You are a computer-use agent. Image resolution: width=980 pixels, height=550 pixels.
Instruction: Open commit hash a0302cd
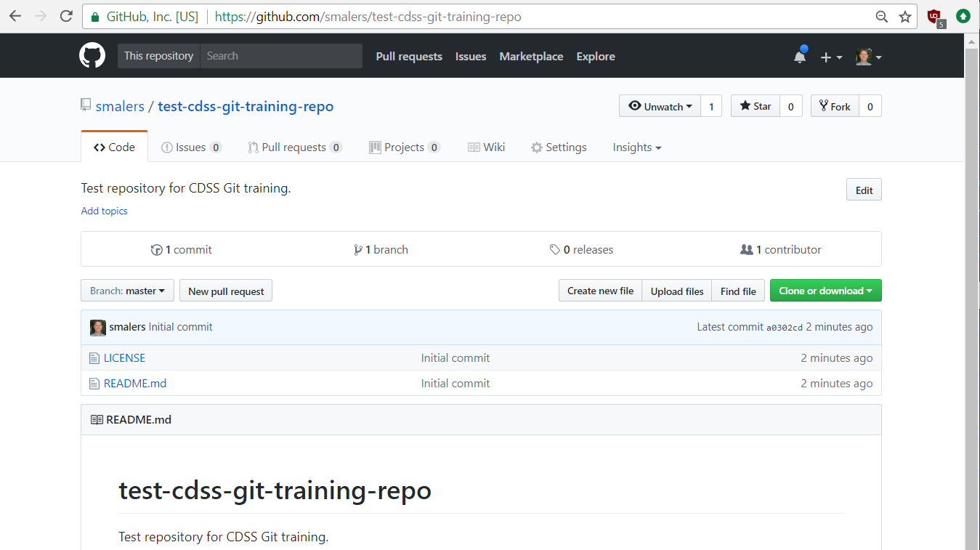[785, 328]
